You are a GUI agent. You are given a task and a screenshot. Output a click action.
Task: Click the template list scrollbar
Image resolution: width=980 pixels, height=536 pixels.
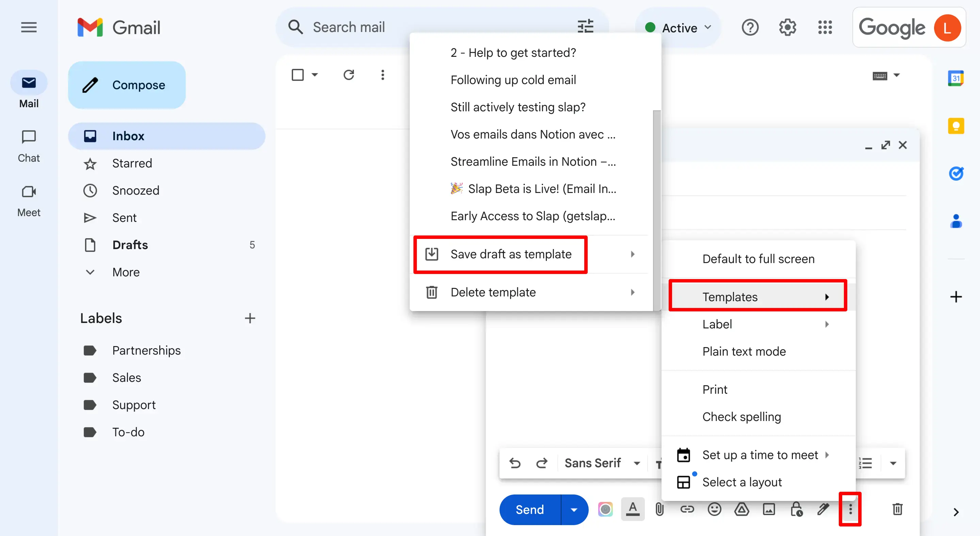(x=657, y=209)
